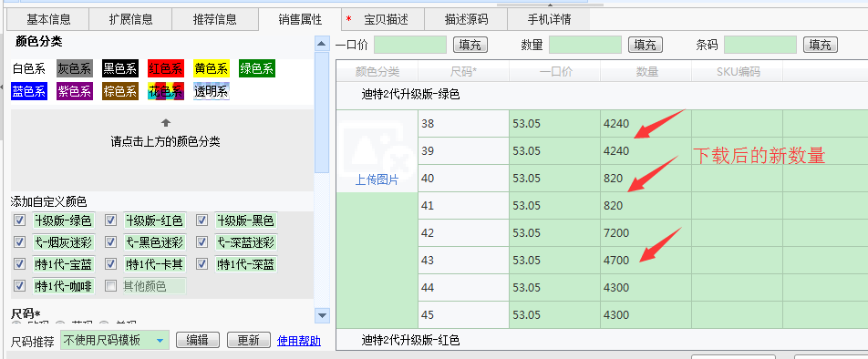Choose the 黑色系 color swatch

pyautogui.click(x=119, y=69)
